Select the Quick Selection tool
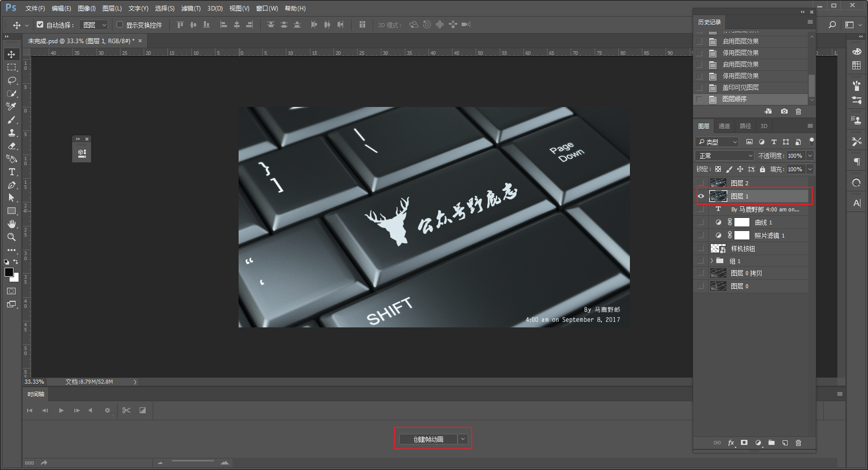This screenshot has width=868, height=470. pos(12,93)
